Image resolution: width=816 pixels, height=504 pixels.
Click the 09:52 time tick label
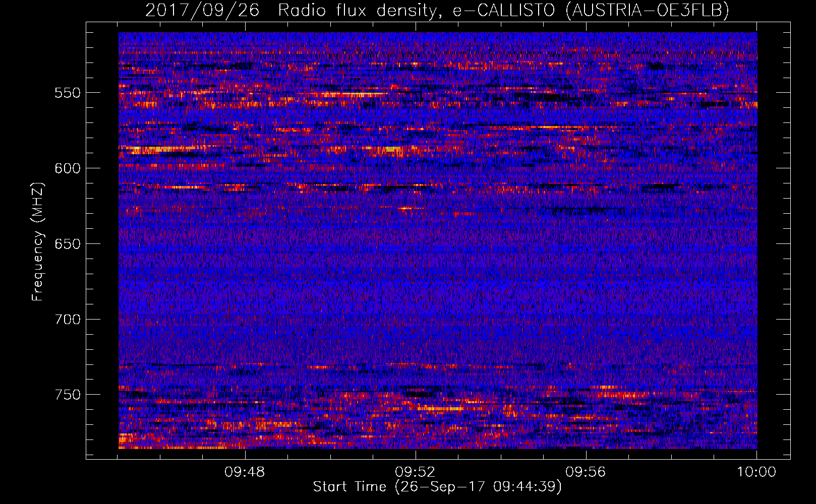point(416,472)
